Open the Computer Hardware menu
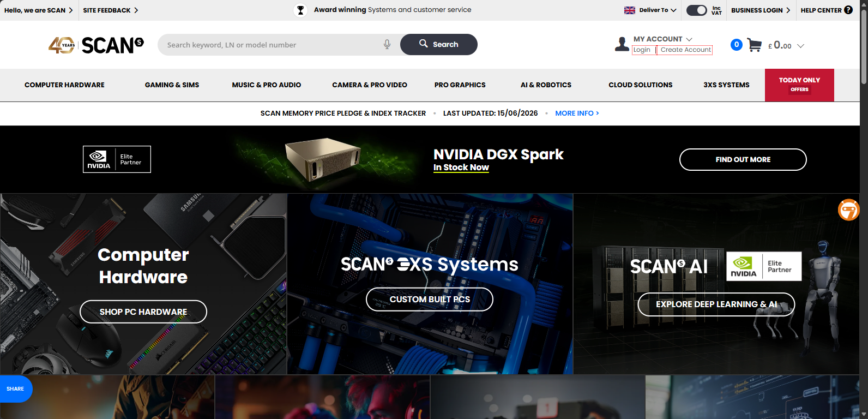The image size is (868, 419). point(64,85)
